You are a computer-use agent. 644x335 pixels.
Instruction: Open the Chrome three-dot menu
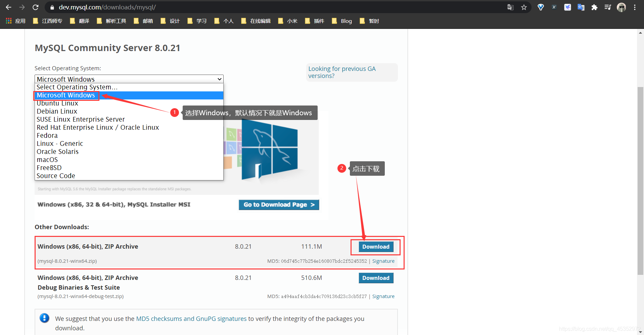point(635,7)
